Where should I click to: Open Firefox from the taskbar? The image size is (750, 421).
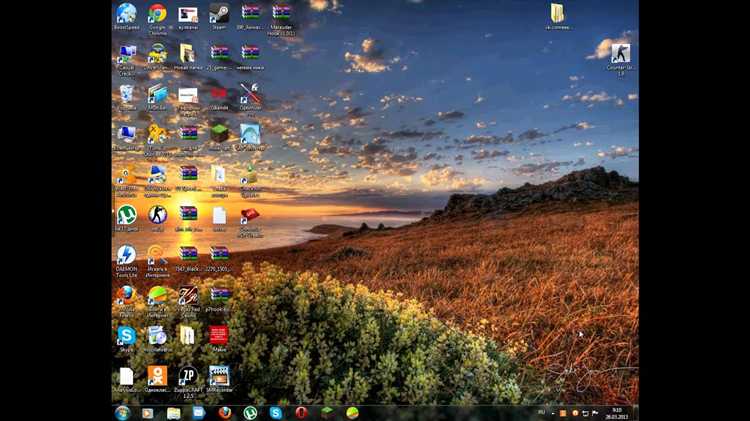(224, 413)
